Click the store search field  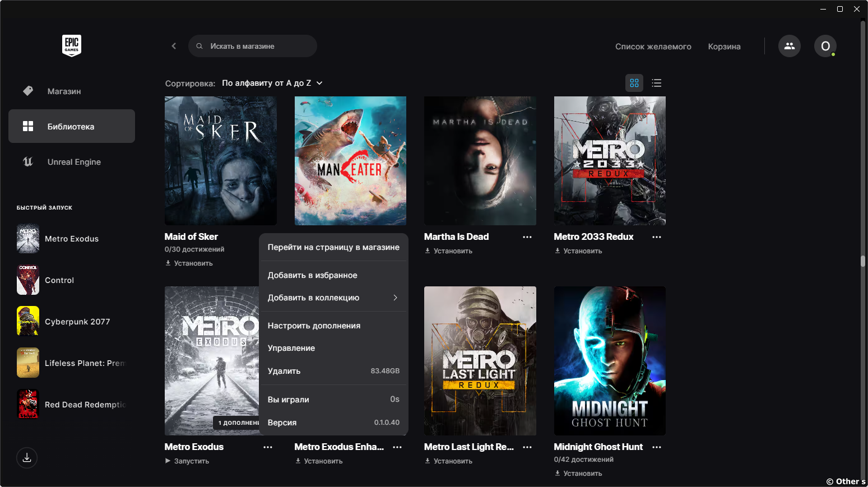pos(253,46)
